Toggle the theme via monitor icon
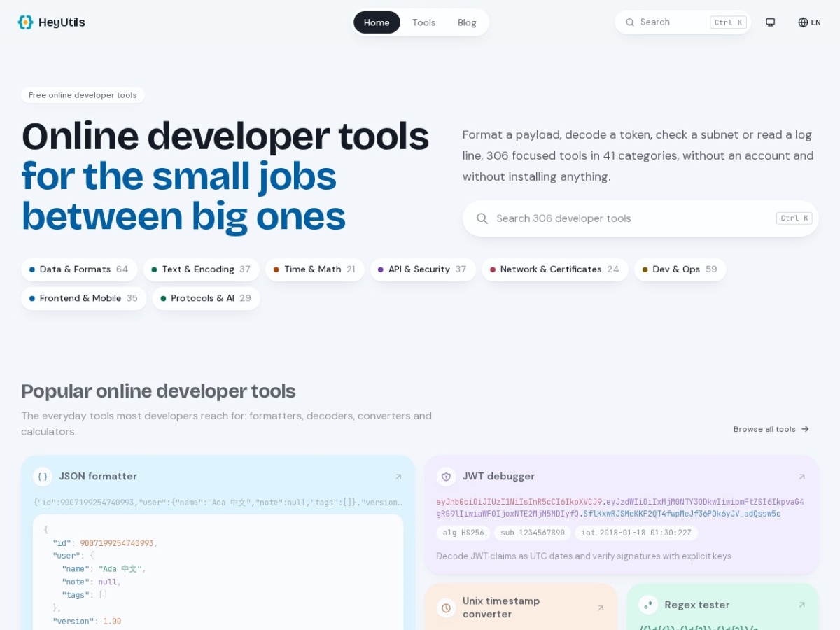Screen dimensions: 840x630 click(771, 22)
